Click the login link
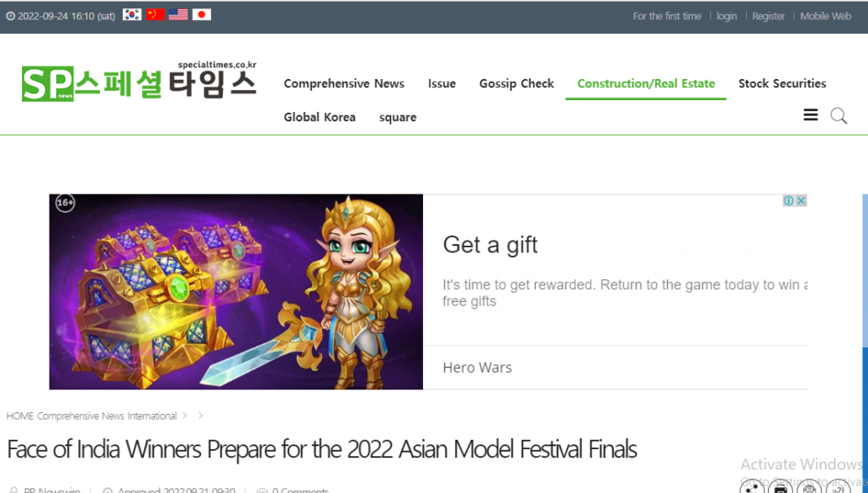 coord(727,16)
